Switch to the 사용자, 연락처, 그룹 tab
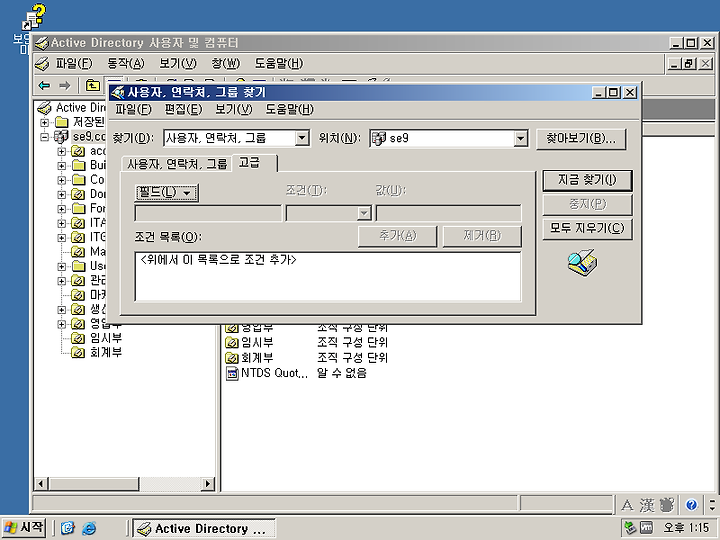The width and height of the screenshot is (720, 540). pyautogui.click(x=177, y=164)
